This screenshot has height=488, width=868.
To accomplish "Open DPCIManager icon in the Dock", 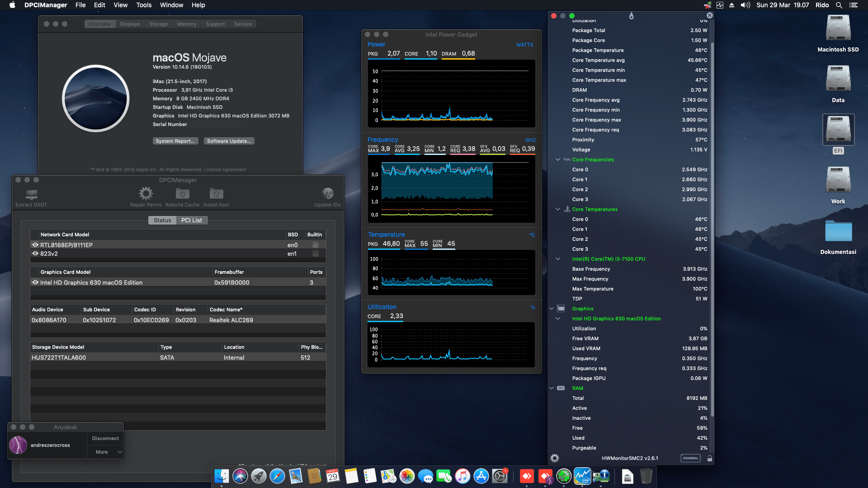I will pyautogui.click(x=601, y=476).
